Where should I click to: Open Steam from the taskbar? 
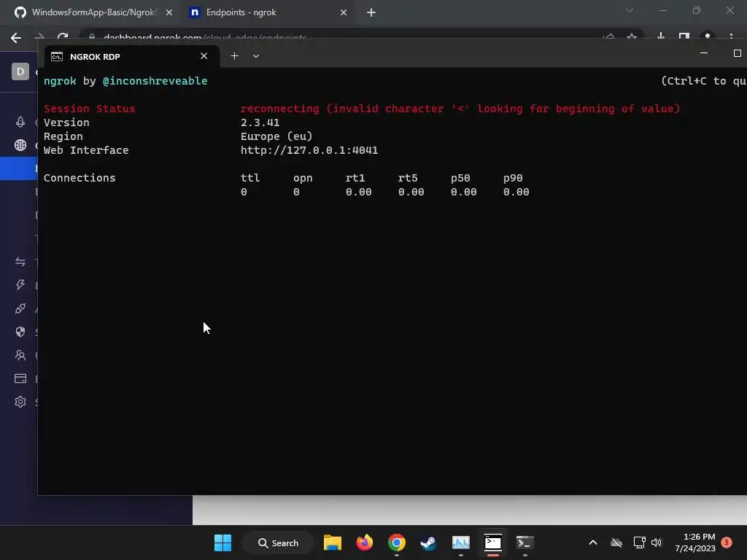(428, 542)
